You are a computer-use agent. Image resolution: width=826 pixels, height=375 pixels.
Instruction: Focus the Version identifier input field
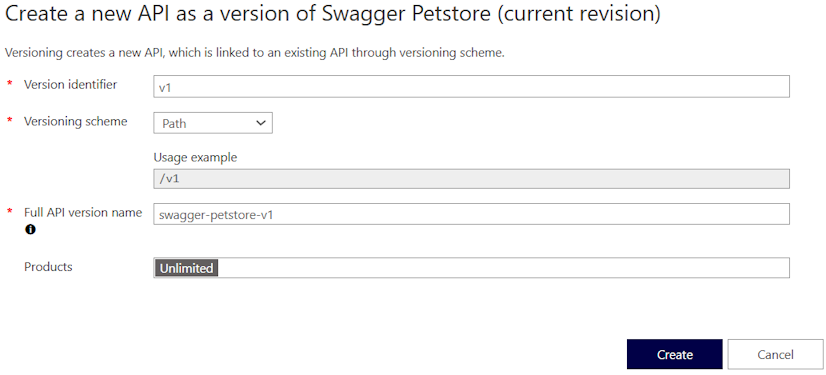(471, 86)
